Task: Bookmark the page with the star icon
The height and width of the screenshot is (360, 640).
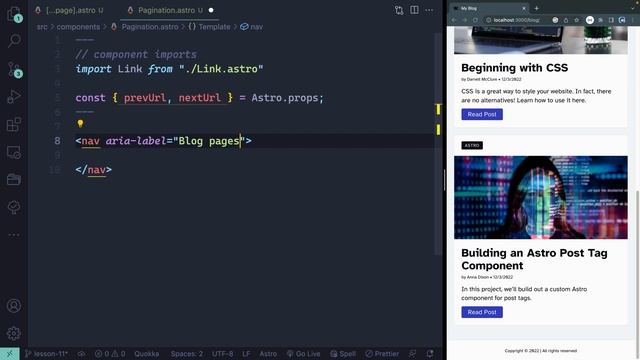Action: 576,20
